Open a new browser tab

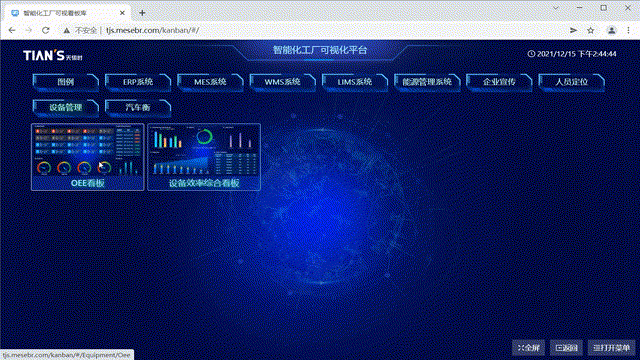click(142, 13)
